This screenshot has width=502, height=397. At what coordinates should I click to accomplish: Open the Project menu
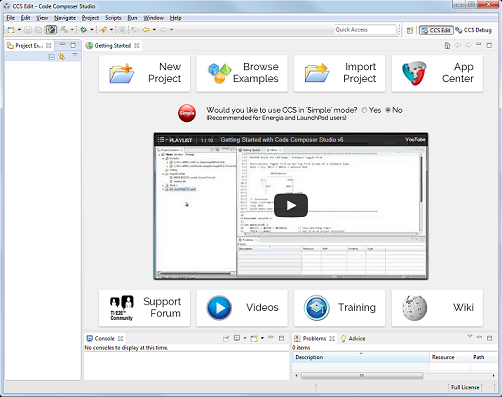90,18
